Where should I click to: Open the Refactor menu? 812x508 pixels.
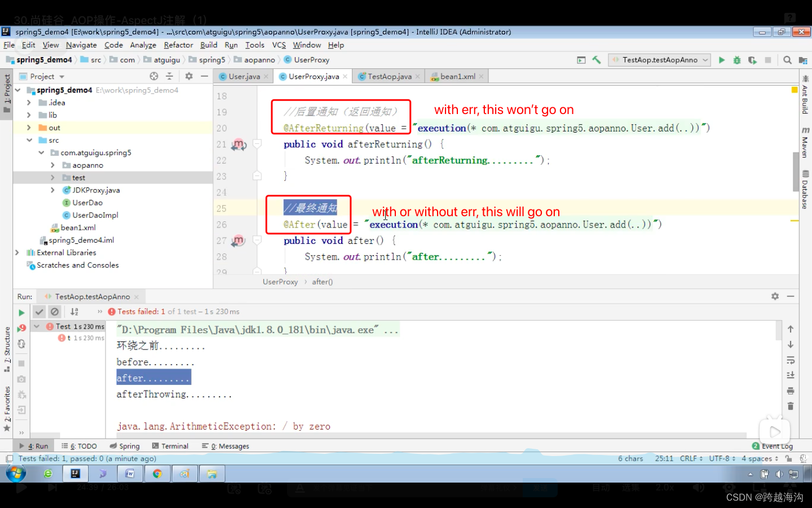pos(178,45)
